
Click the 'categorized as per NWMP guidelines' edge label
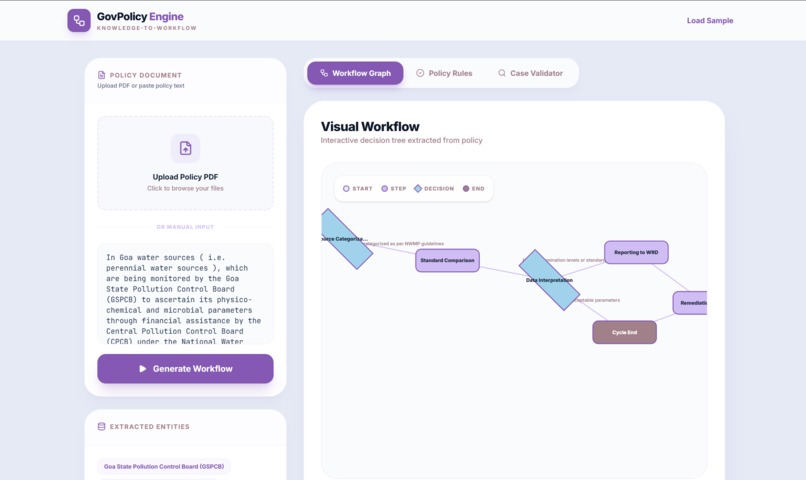404,244
